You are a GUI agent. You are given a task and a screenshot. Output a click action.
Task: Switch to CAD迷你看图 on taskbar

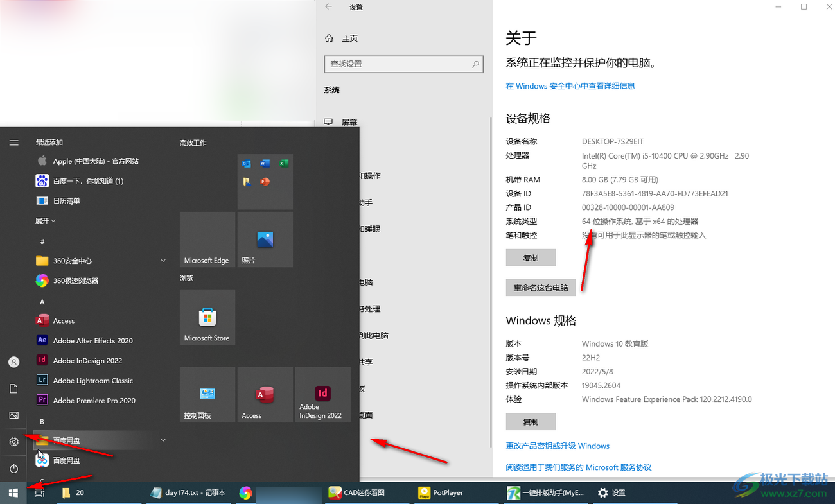pyautogui.click(x=367, y=492)
